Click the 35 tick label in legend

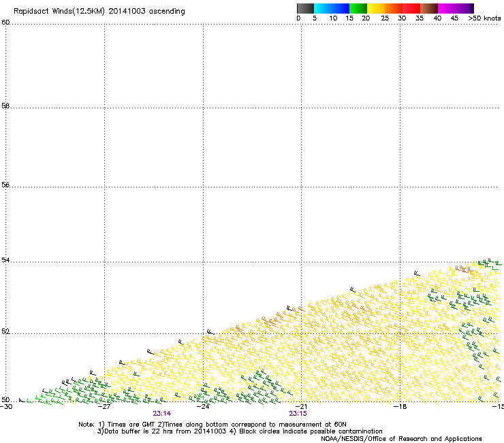tap(420, 18)
